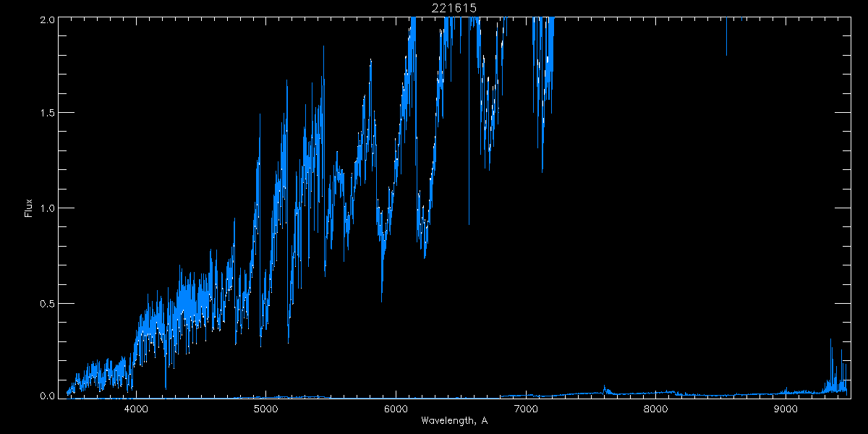
Task: Click the isolated narrow line near 8500 Å
Action: [726, 40]
